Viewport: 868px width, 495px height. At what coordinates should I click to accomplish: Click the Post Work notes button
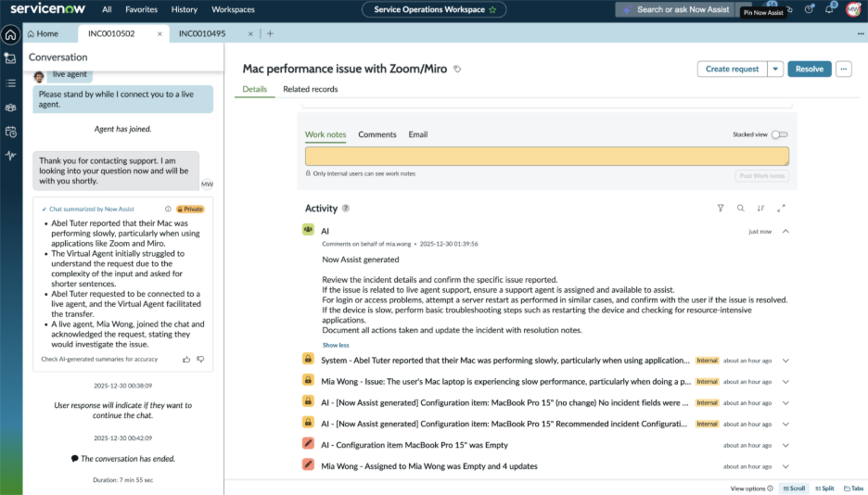761,176
